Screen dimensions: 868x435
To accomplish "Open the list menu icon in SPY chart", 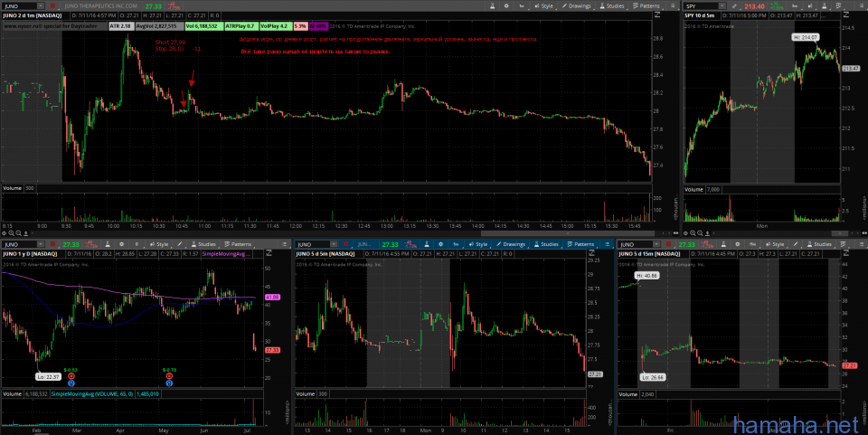I will (x=861, y=6).
